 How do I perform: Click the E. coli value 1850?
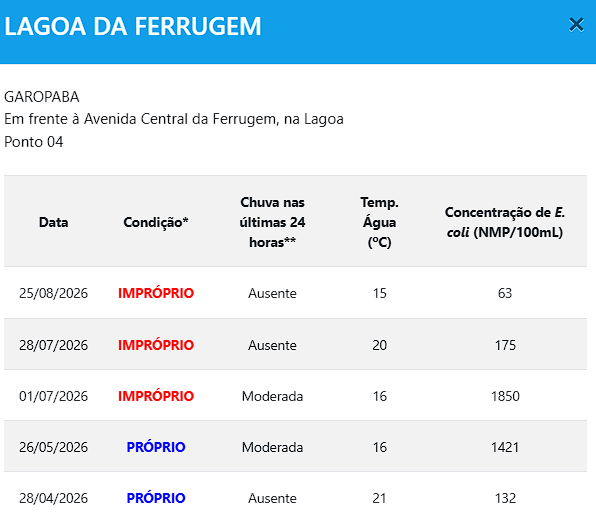click(505, 396)
